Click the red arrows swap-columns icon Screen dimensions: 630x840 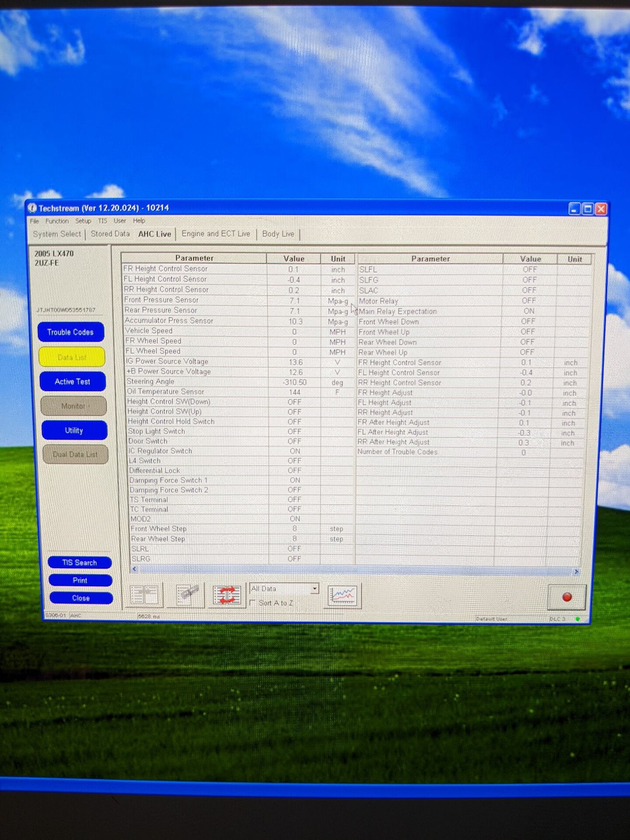(227, 595)
